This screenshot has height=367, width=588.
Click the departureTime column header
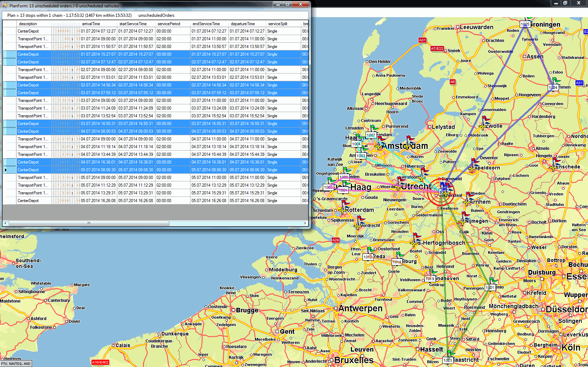(243, 24)
